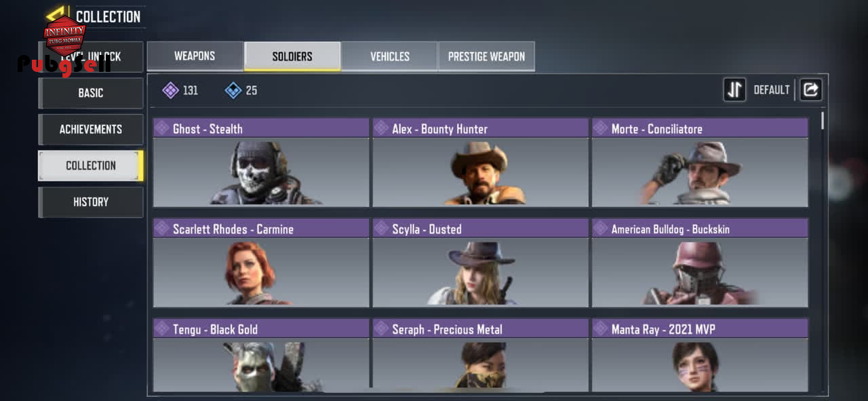The height and width of the screenshot is (401, 868).
Task: Select the American Bulldog - Buckskin card
Action: 700,263
